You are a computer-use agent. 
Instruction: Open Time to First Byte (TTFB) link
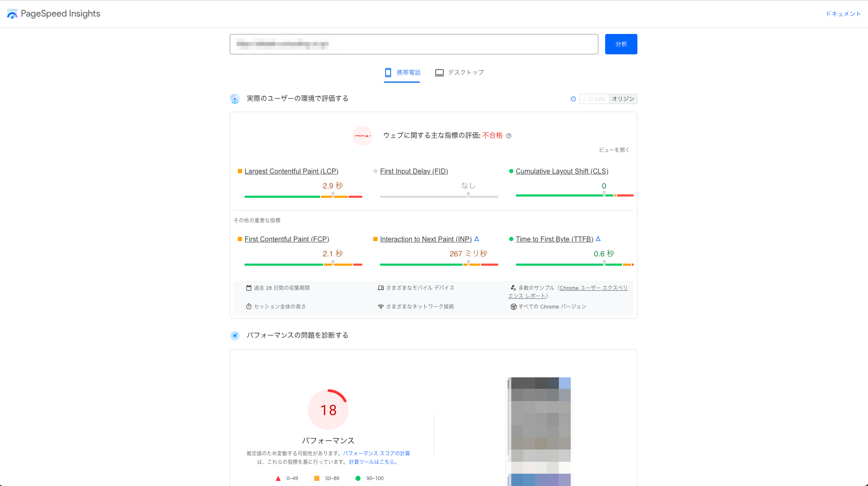point(555,239)
